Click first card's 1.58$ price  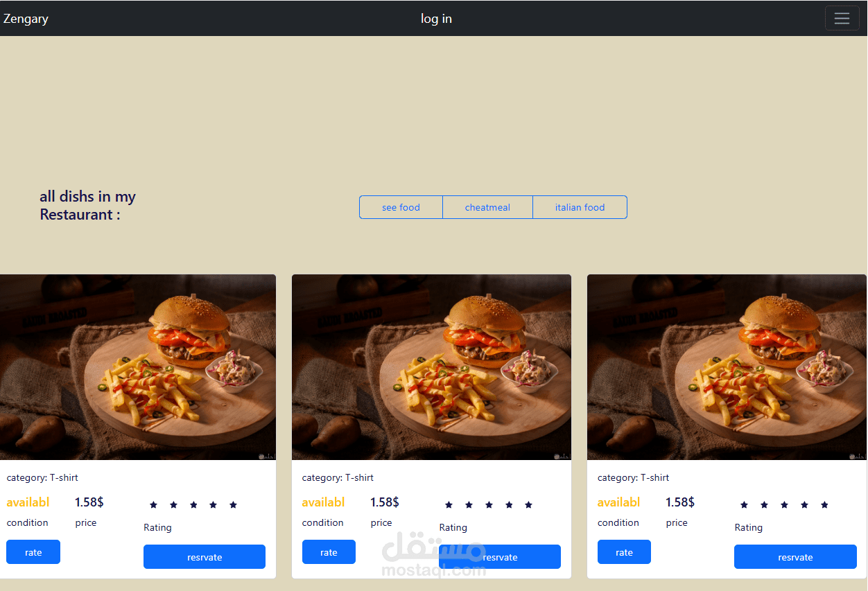(x=89, y=502)
